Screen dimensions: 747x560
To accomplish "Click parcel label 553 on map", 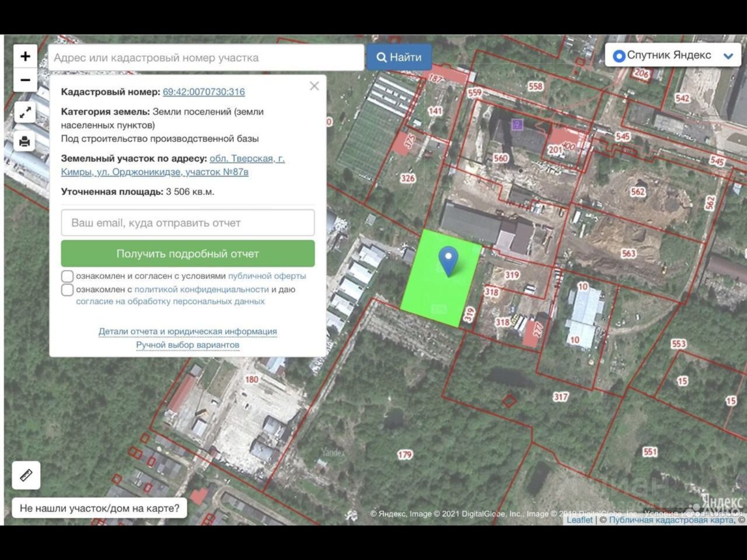I will tap(679, 344).
